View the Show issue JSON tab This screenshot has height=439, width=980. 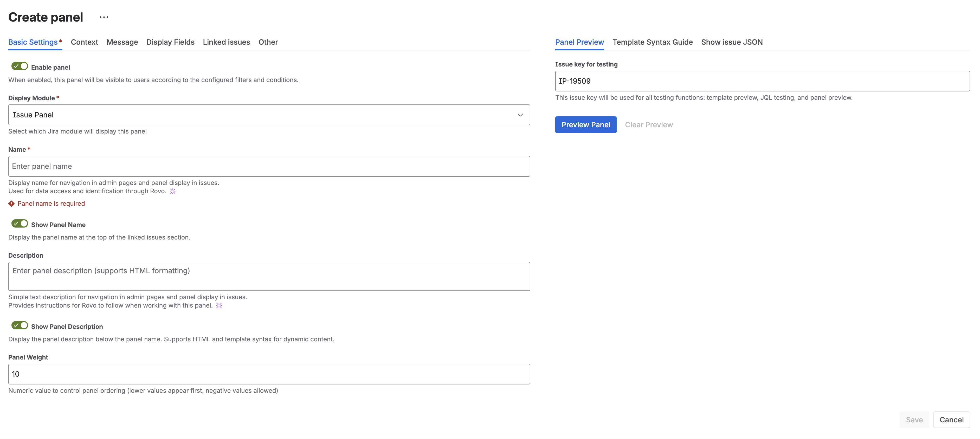click(732, 42)
